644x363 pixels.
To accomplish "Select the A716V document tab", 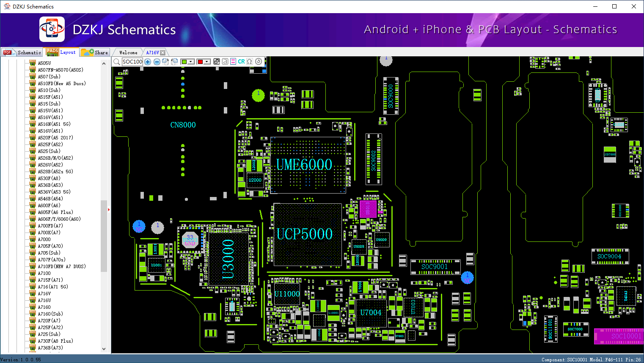I will (152, 53).
